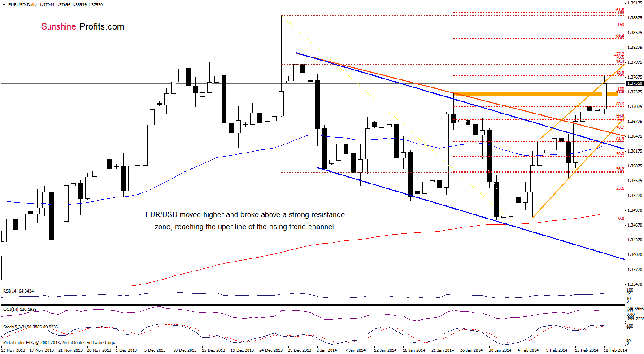Click the 1.34370 price axis label

coord(635,240)
